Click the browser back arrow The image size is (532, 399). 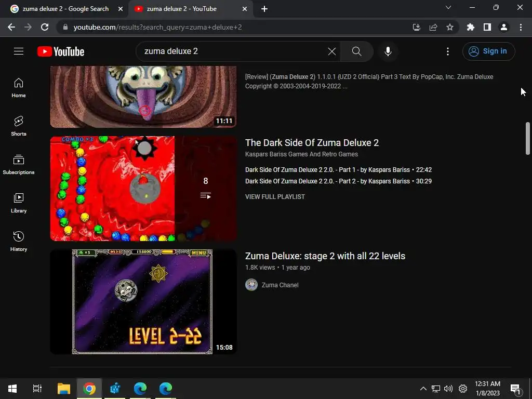pyautogui.click(x=11, y=27)
